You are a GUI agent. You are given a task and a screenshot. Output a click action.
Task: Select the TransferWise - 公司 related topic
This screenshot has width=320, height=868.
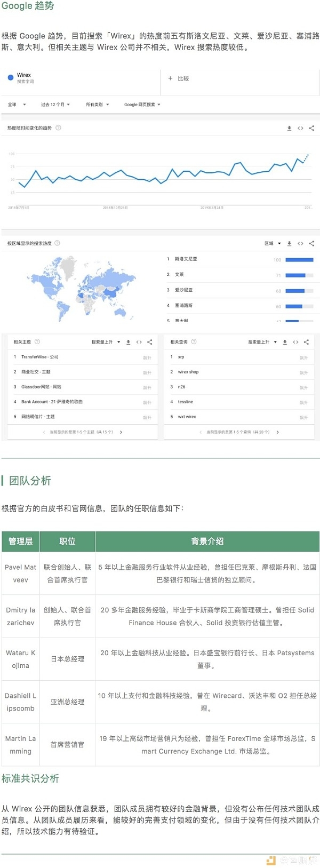coord(40,357)
